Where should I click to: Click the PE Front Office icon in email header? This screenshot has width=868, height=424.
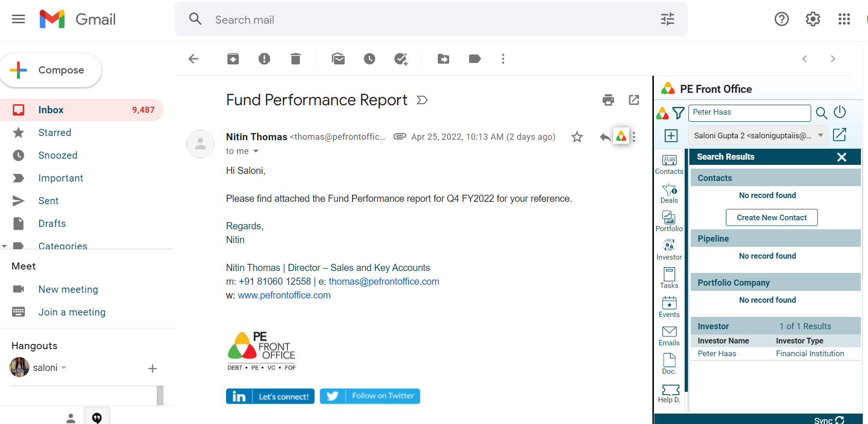[621, 137]
